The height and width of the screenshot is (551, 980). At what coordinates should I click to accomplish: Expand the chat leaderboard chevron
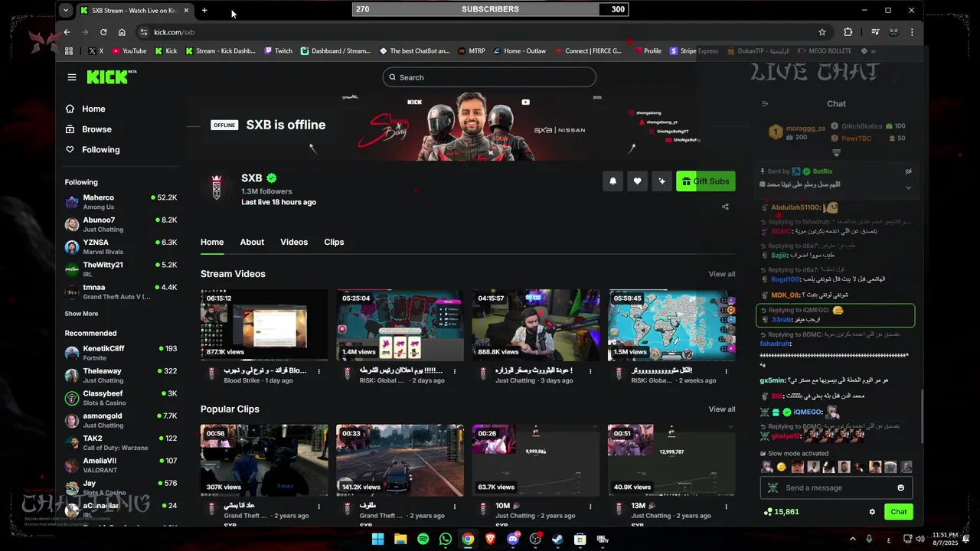[836, 153]
